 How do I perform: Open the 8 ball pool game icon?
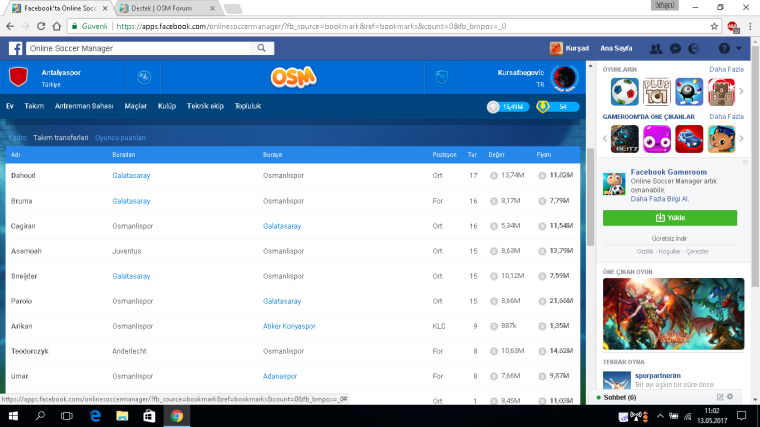click(689, 92)
